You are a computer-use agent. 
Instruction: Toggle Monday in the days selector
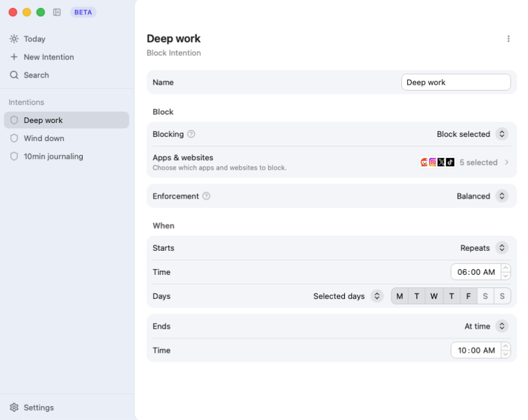tap(400, 296)
